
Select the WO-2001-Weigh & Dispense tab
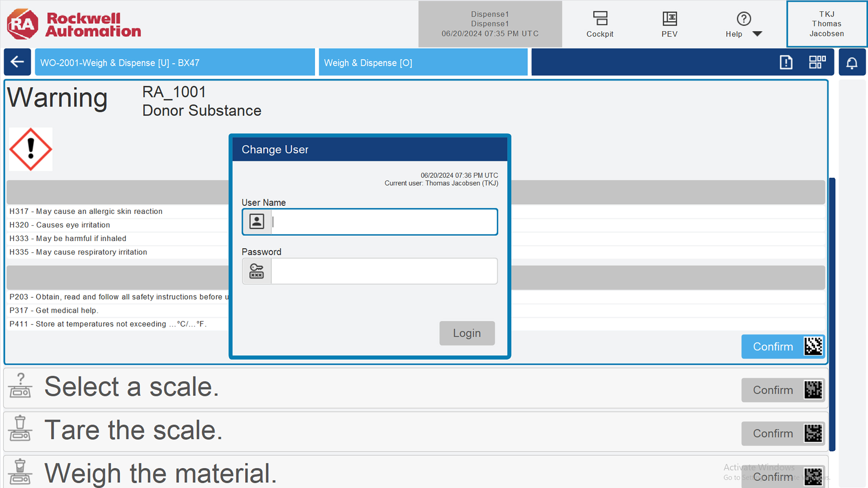tap(175, 63)
